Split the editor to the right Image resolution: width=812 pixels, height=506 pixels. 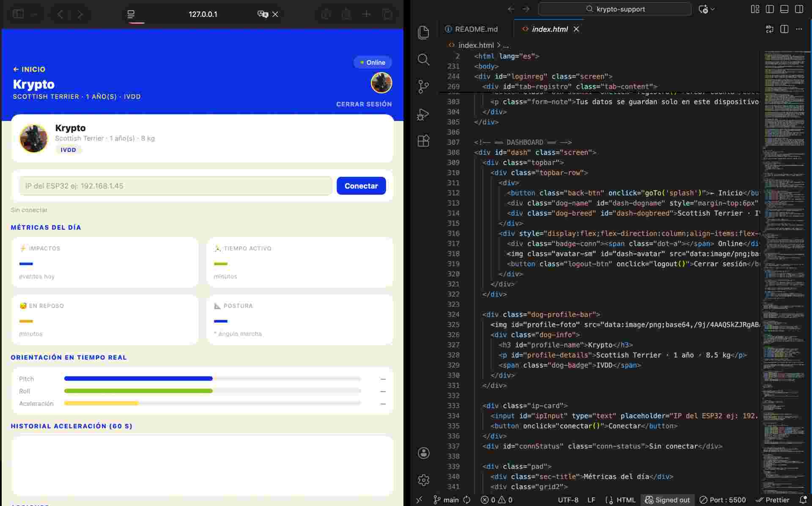pyautogui.click(x=784, y=29)
